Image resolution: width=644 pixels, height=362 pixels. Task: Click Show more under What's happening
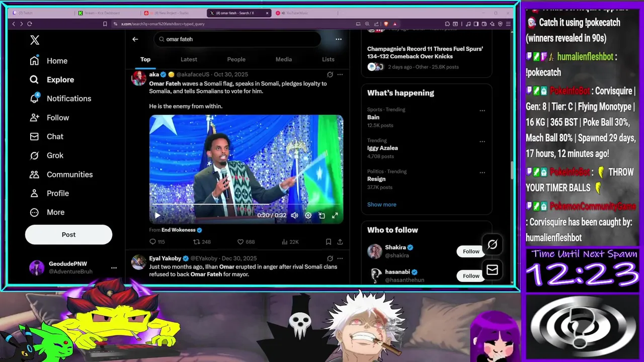(x=381, y=205)
